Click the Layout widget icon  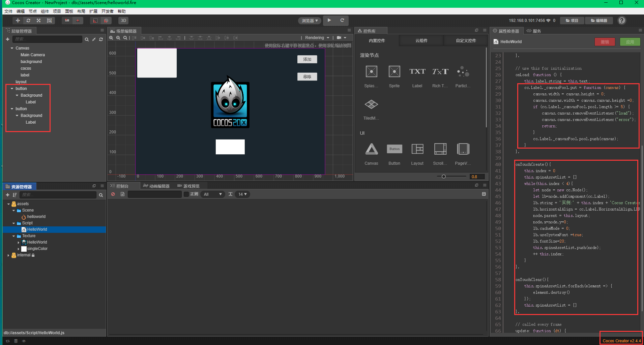pos(417,149)
